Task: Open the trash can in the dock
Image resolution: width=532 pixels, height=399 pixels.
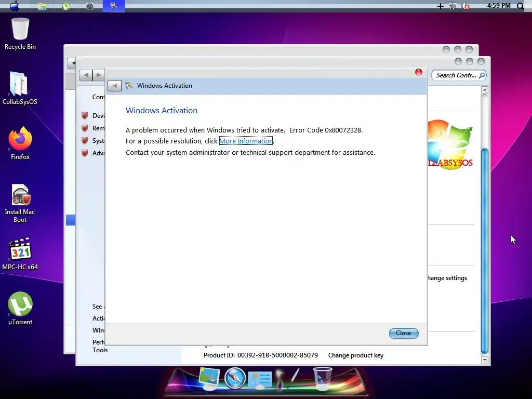Action: coord(322,378)
